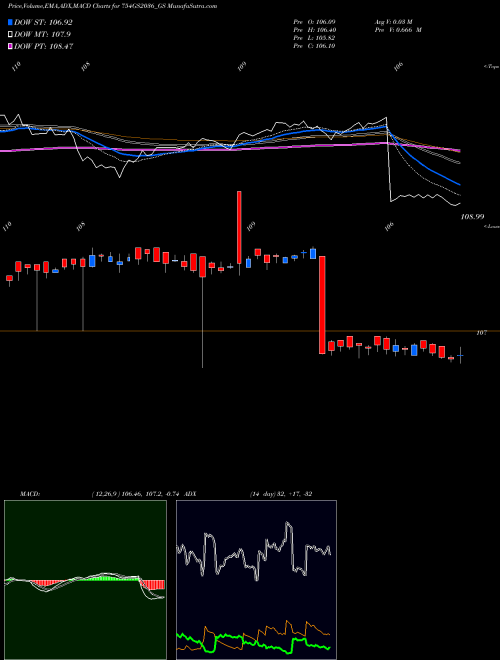The image size is (500, 660).
Task: Select the 'DOW MT: 107.9' label
Action: [x=42, y=35]
